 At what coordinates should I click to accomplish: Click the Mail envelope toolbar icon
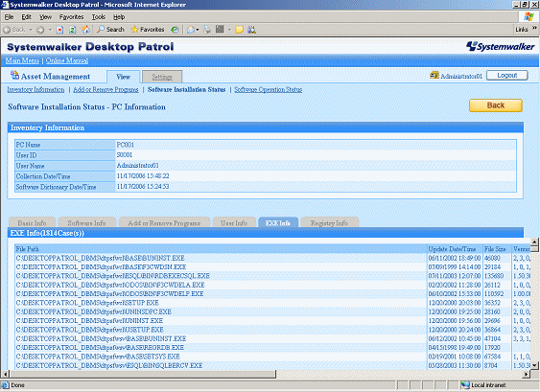191,30
